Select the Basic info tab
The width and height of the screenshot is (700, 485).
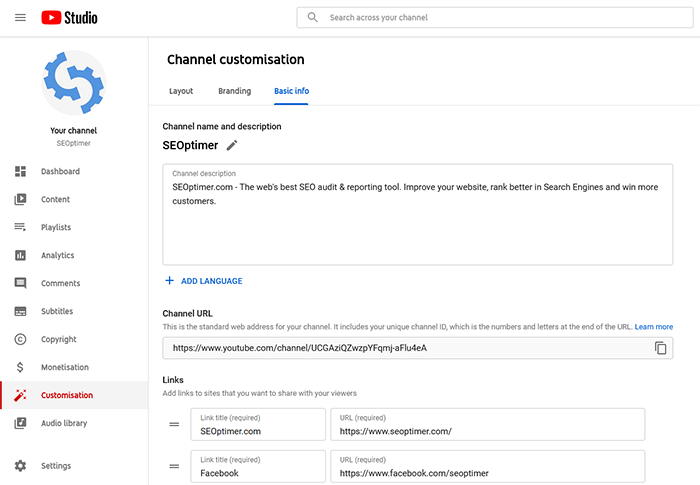click(291, 91)
